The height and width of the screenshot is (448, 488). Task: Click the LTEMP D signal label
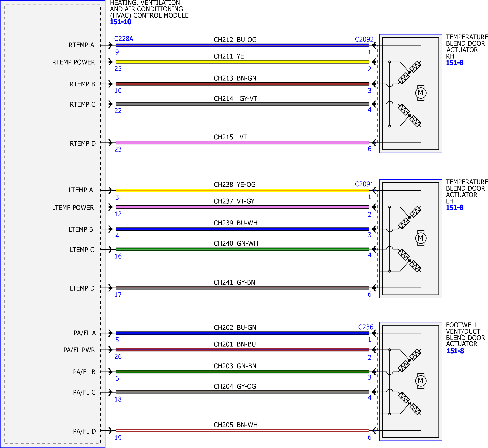pyautogui.click(x=82, y=288)
